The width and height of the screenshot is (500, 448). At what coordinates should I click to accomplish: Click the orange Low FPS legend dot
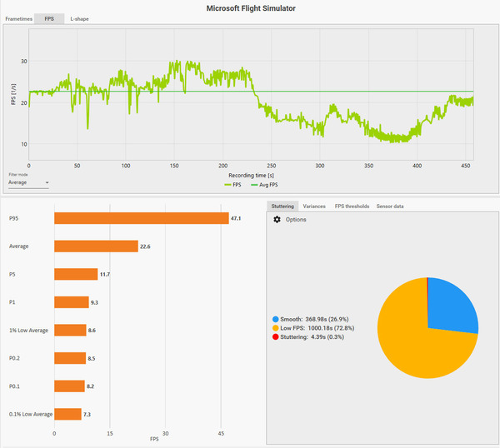[276, 328]
